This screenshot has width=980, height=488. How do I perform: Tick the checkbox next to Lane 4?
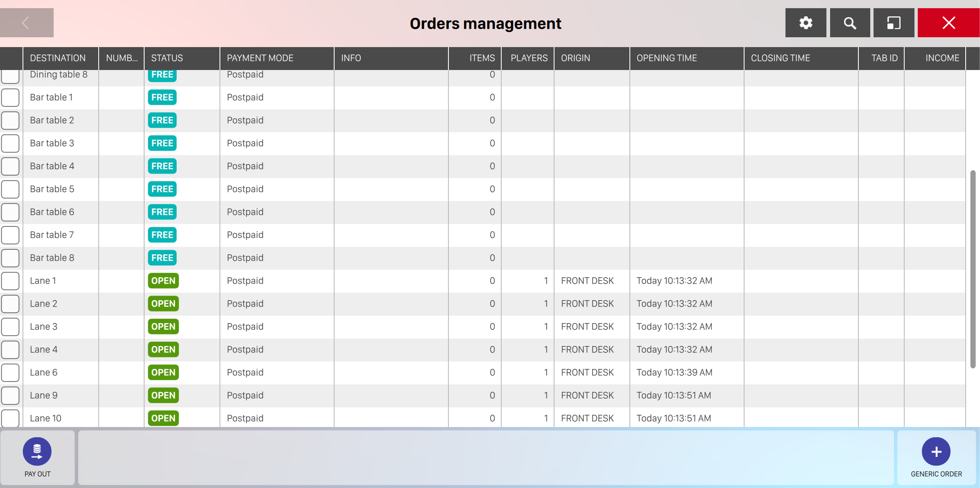[x=11, y=350]
